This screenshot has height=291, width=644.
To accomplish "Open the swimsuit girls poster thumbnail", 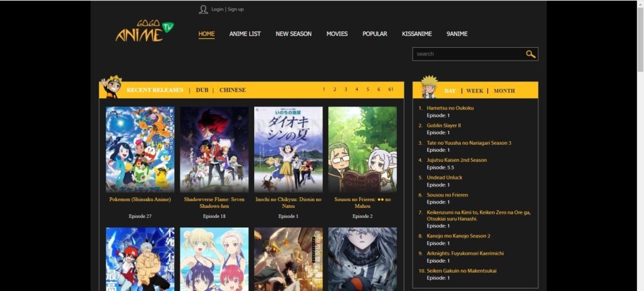I will (x=214, y=260).
